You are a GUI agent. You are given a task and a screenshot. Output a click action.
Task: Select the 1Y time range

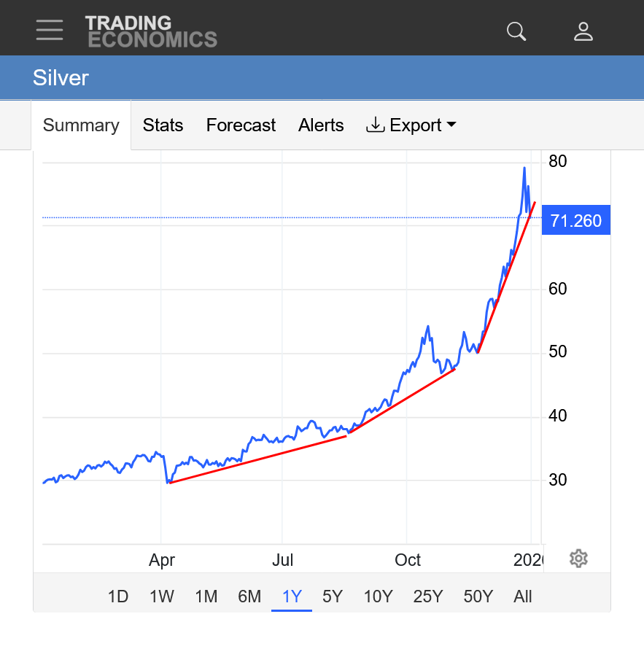(292, 596)
